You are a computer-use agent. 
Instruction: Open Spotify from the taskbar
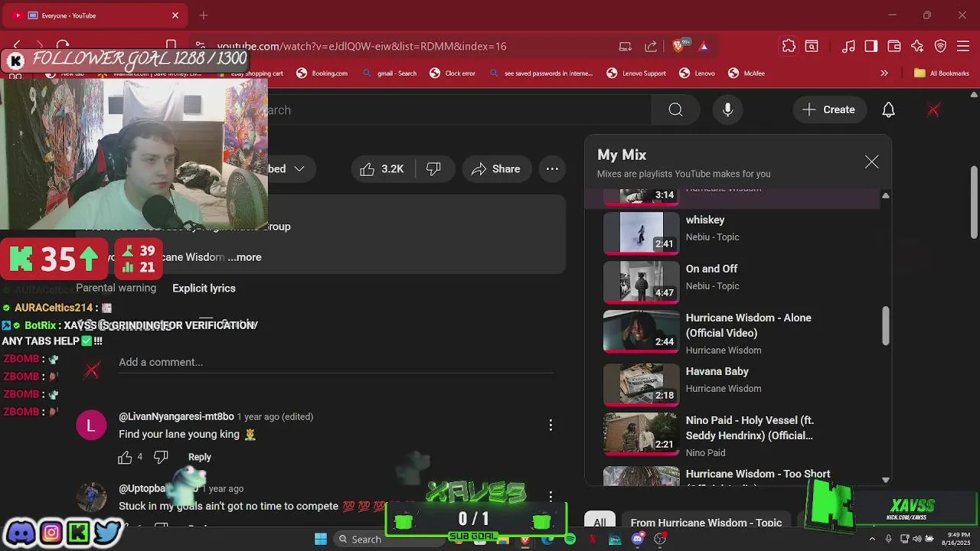570,539
